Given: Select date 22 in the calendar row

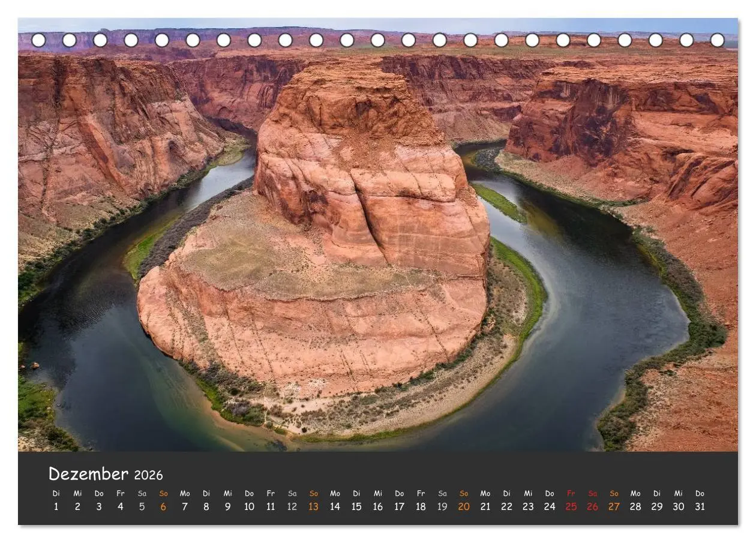Looking at the screenshot, I should (506, 506).
